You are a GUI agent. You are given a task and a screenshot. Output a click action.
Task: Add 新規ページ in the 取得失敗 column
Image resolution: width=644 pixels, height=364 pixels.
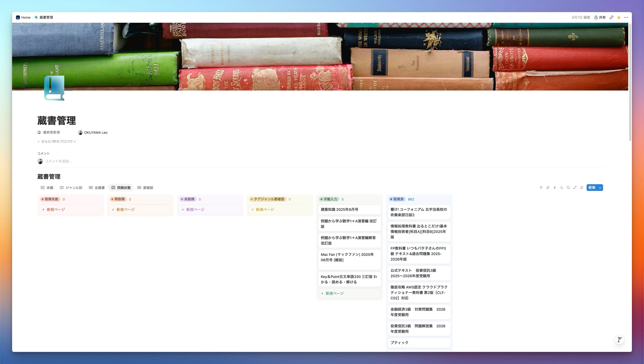point(71,209)
